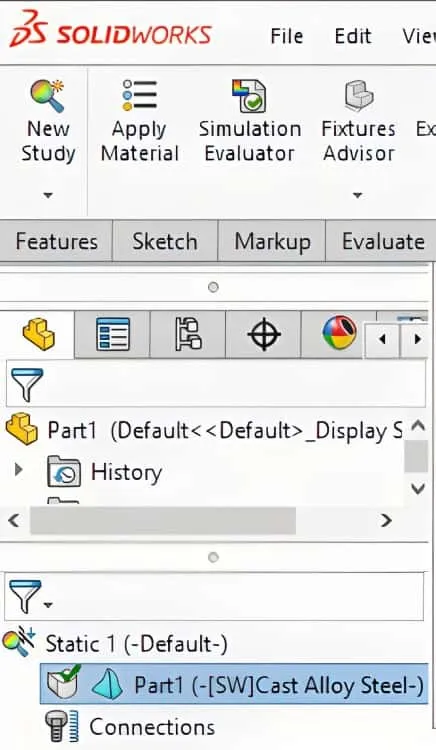Viewport: 436px width, 750px height.
Task: Select the ConfigurationManager tab icon
Action: (x=187, y=334)
